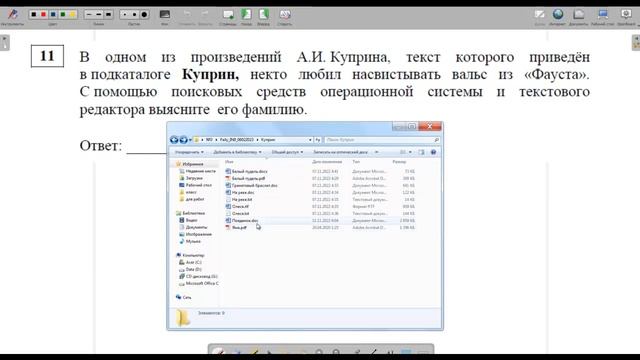
Task: Go to previous page (Назад) icon
Action: [246, 14]
